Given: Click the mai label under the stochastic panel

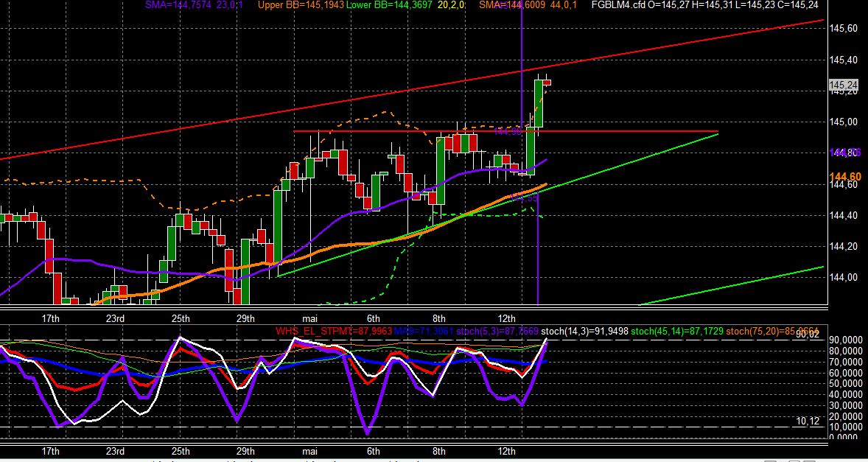Looking at the screenshot, I should (309, 450).
